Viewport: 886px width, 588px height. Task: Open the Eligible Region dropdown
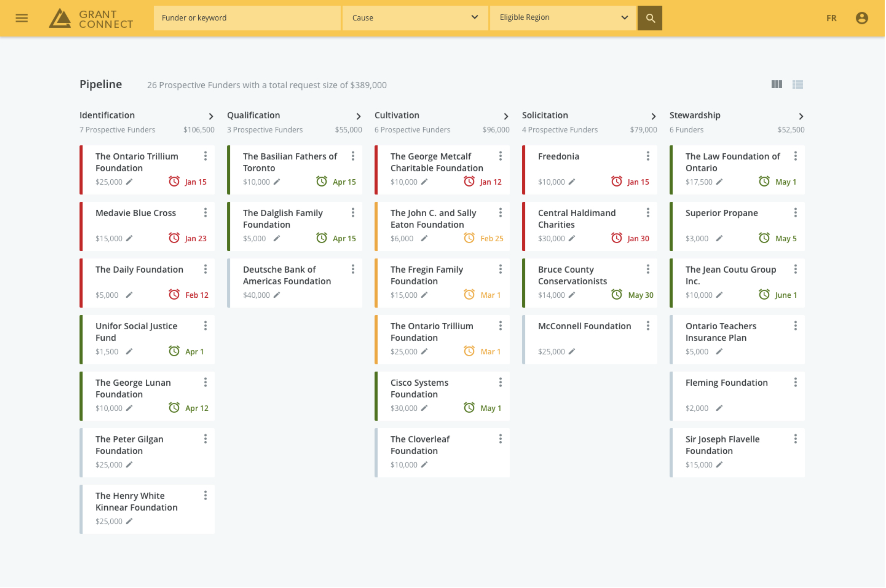pos(563,18)
